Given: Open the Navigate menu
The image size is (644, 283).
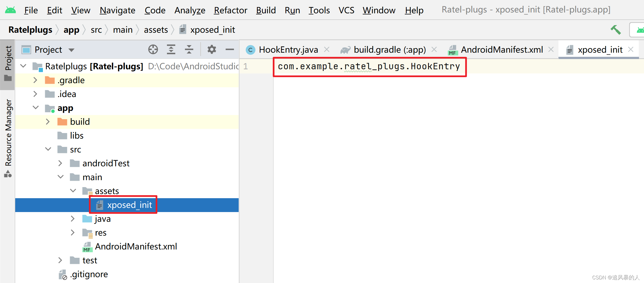Looking at the screenshot, I should pos(117,10).
